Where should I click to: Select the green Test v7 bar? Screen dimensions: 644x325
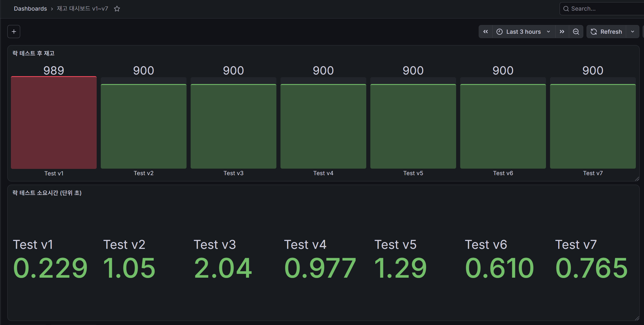(593, 126)
